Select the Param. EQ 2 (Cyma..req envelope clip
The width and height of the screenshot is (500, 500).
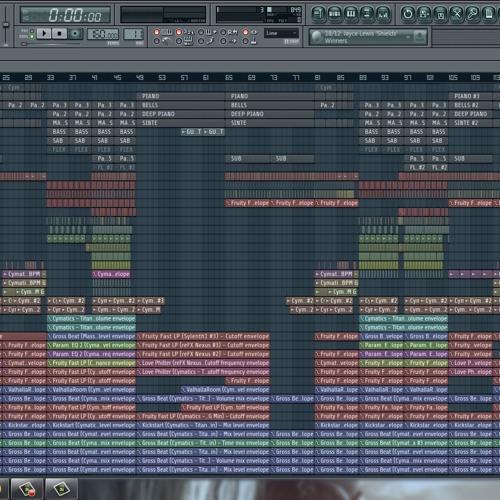(91, 354)
